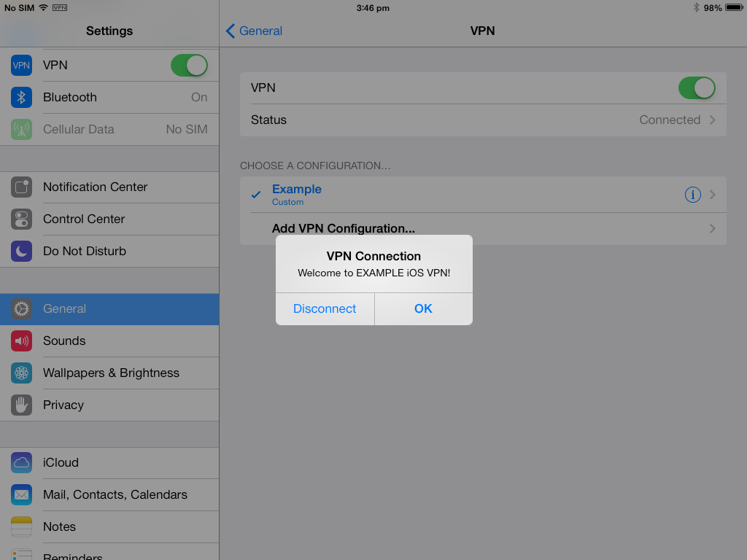747x560 pixels.
Task: Tap the Notes notepad icon
Action: tap(21, 526)
